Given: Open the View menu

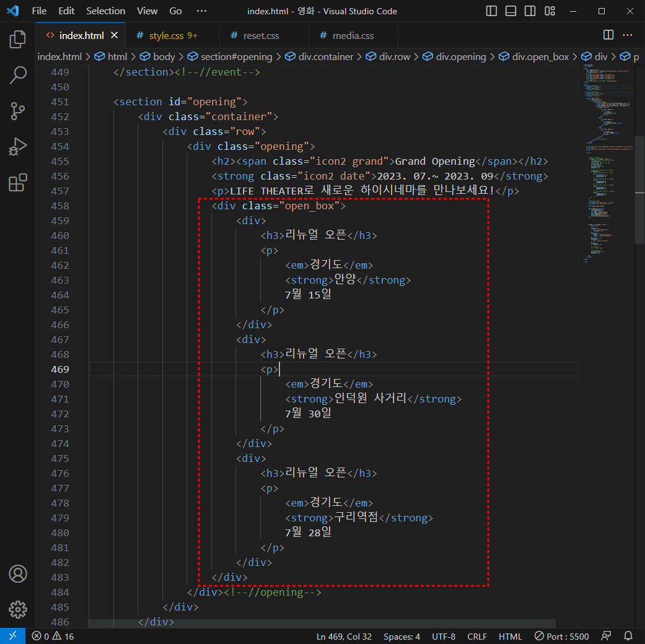Looking at the screenshot, I should (x=147, y=11).
